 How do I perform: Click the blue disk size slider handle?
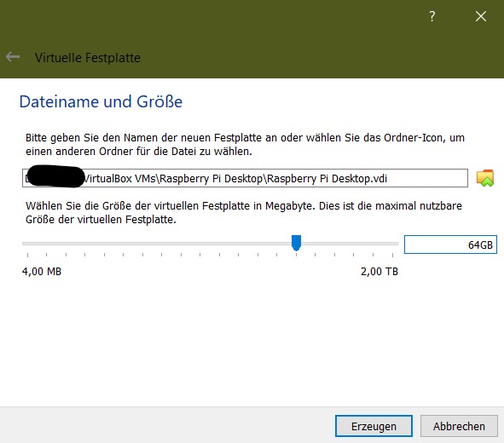pyautogui.click(x=296, y=243)
